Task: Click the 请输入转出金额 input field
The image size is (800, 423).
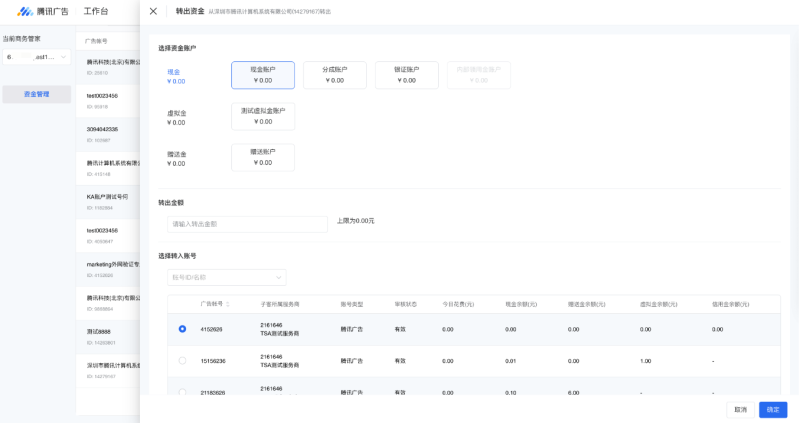Action: (247, 224)
